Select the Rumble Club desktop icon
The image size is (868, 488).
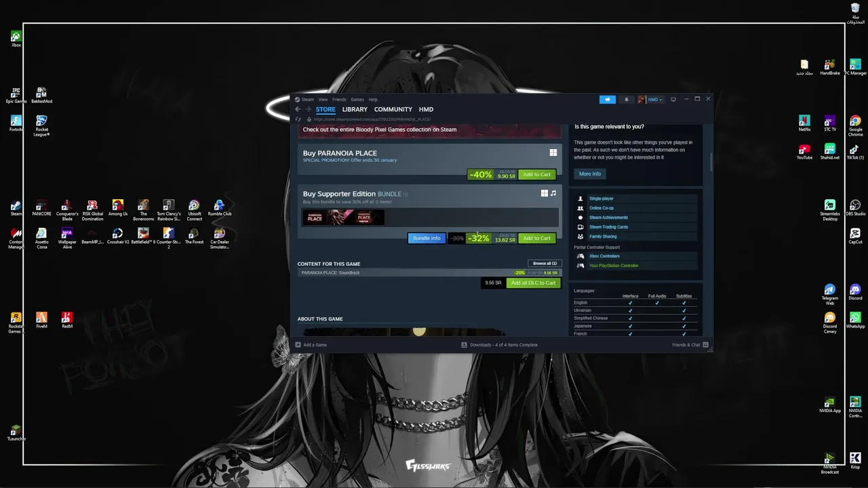pos(220,208)
